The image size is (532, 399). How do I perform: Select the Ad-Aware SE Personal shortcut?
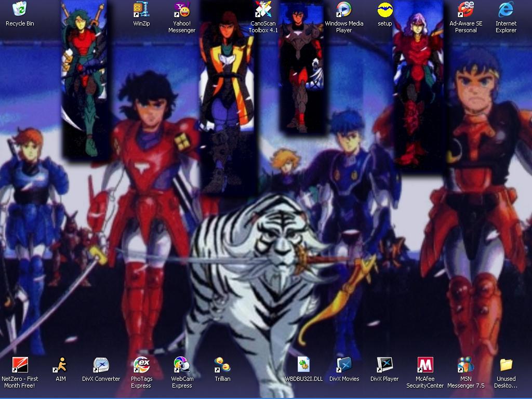465,9
